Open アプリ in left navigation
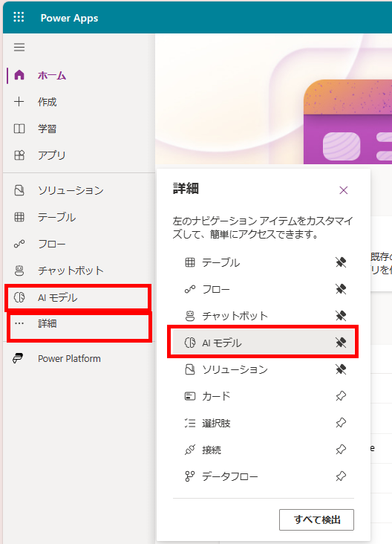 click(x=79, y=155)
